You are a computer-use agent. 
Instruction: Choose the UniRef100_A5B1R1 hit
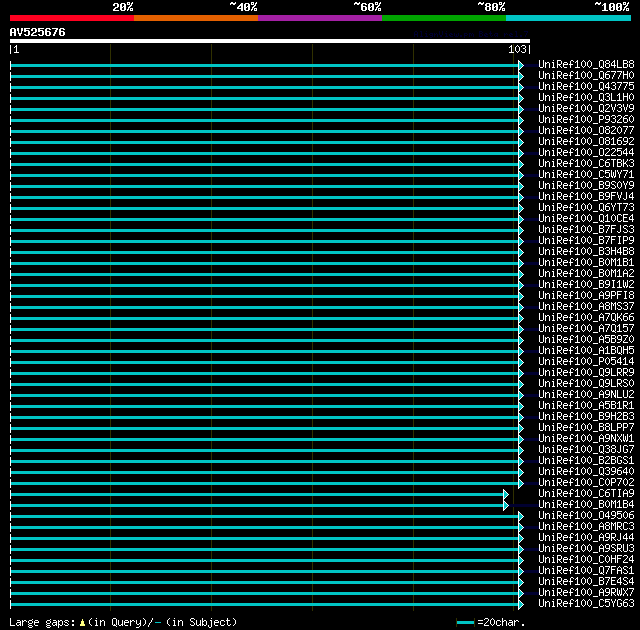[x=586, y=406]
